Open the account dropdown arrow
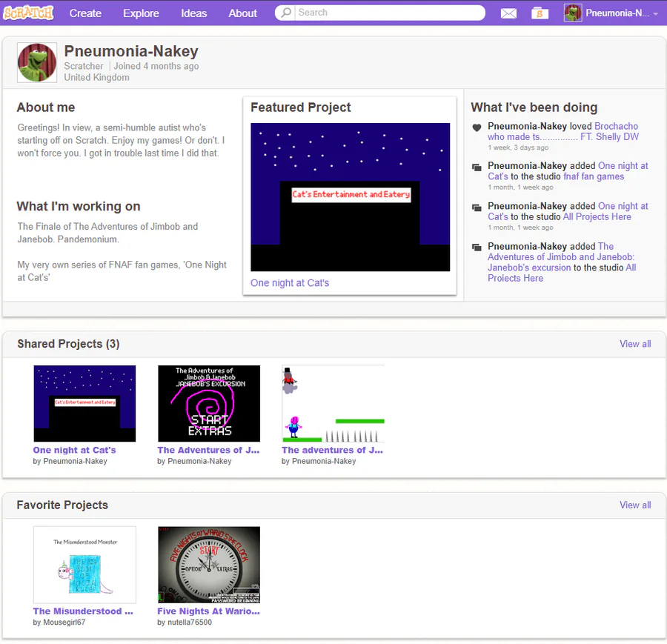This screenshot has height=644, width=667. 656,13
